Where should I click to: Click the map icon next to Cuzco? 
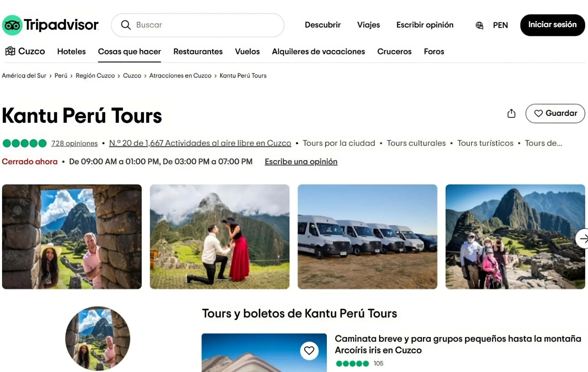(x=10, y=51)
